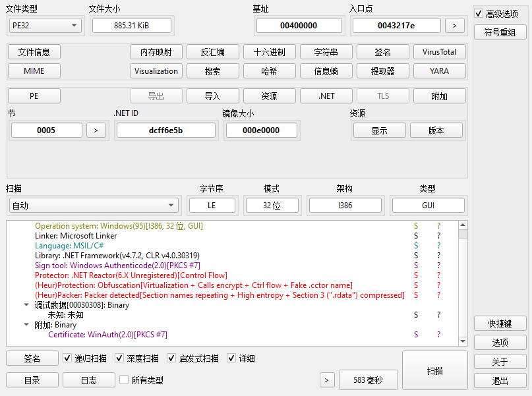Toggle the 递归扫描 checkbox
The height and width of the screenshot is (396, 532).
pos(67,358)
